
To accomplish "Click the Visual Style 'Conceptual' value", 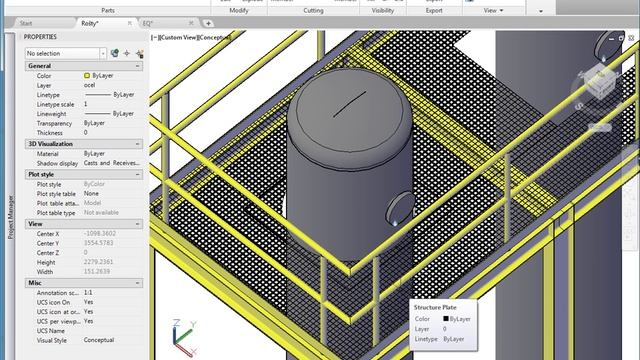I will point(99,340).
